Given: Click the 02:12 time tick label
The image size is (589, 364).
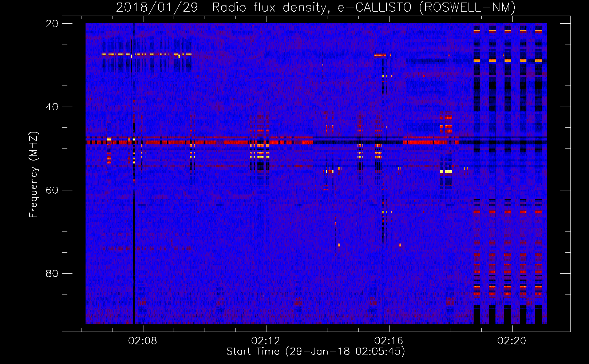Looking at the screenshot, I should pyautogui.click(x=266, y=341).
